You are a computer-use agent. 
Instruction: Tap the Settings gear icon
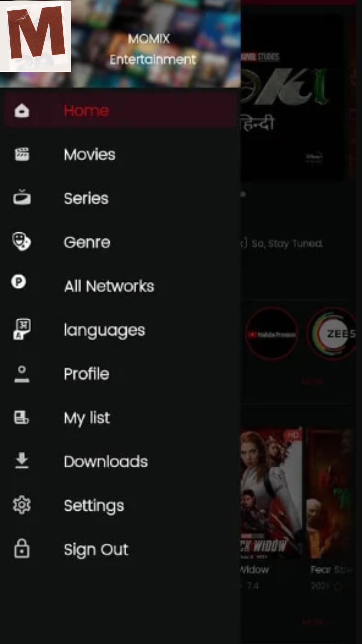point(22,505)
